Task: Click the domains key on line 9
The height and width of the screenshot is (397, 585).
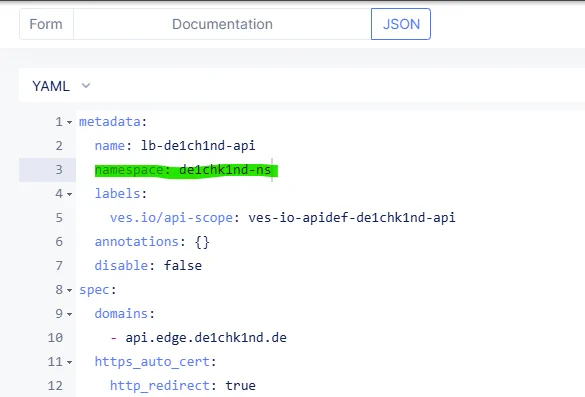Action: [x=121, y=314]
